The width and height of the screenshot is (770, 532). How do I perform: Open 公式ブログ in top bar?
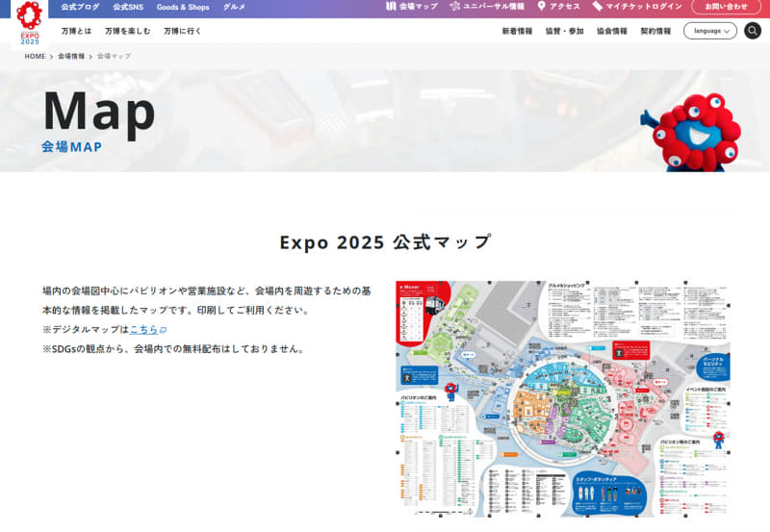[x=80, y=7]
